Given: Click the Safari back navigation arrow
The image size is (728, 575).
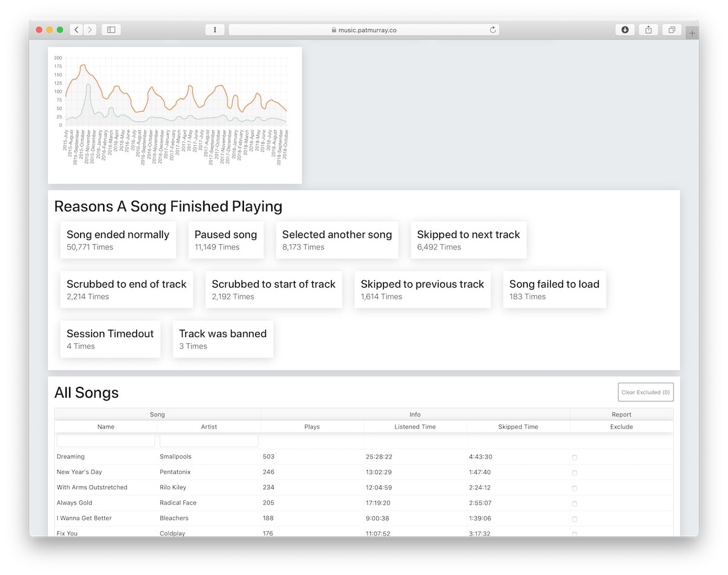Looking at the screenshot, I should (76, 30).
